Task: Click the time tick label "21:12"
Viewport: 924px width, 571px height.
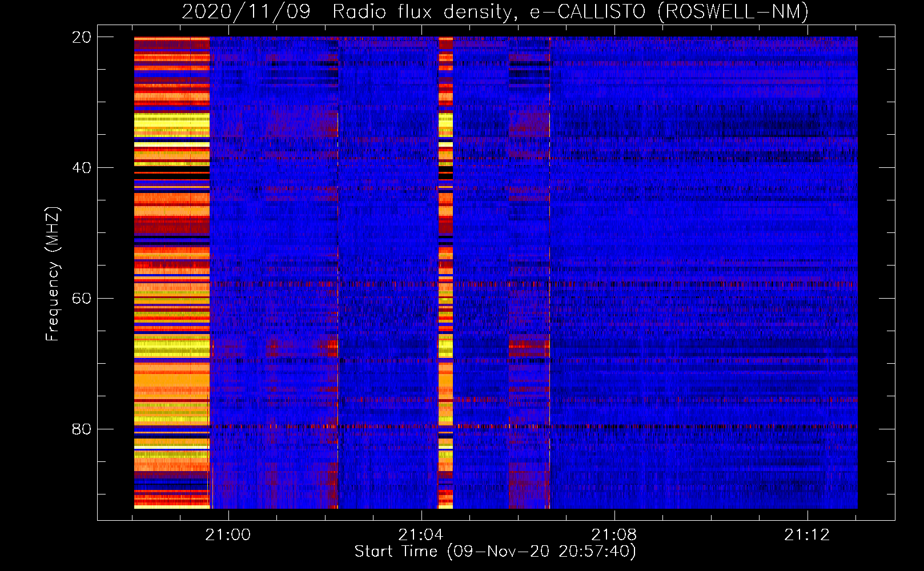Action: coord(808,535)
